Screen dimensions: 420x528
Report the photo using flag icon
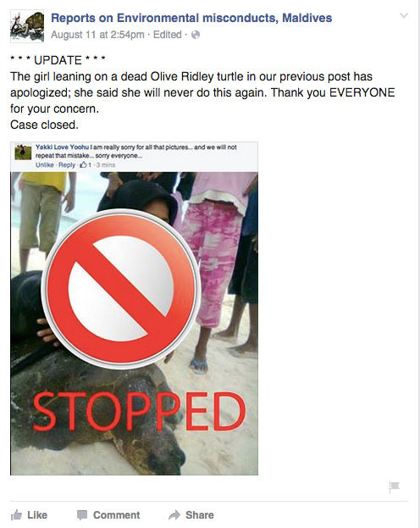click(x=394, y=487)
